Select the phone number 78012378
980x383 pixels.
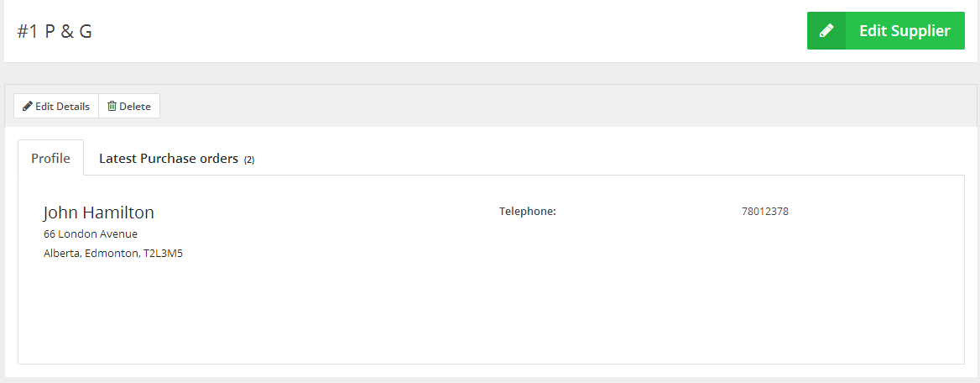click(764, 212)
